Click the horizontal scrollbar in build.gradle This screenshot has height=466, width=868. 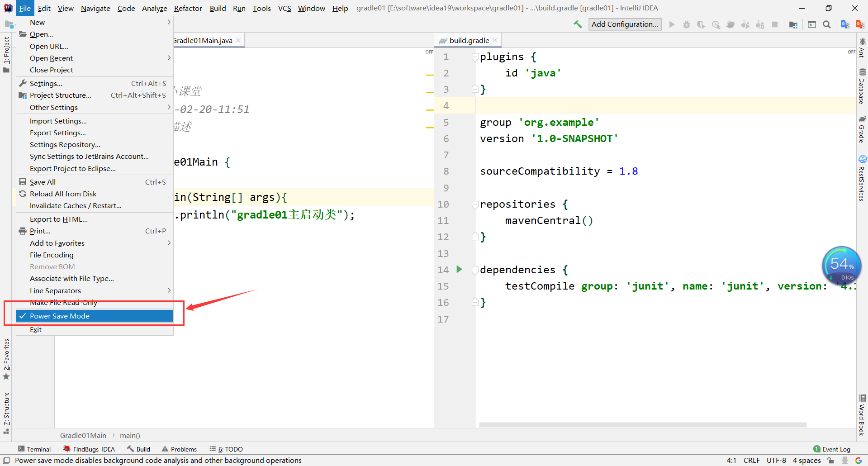point(643,425)
